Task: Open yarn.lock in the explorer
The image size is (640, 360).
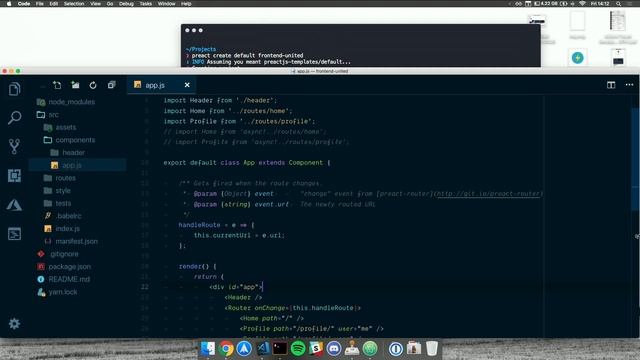Action: point(63,292)
